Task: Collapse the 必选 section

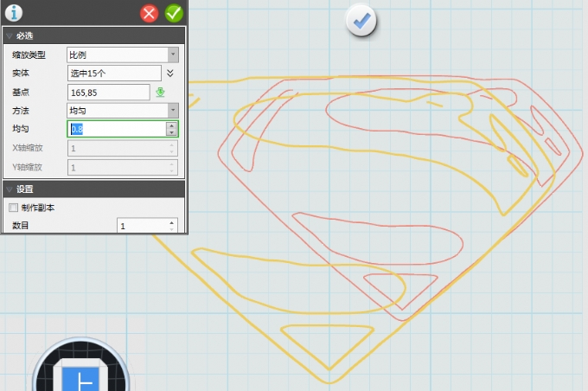Action: [10, 36]
